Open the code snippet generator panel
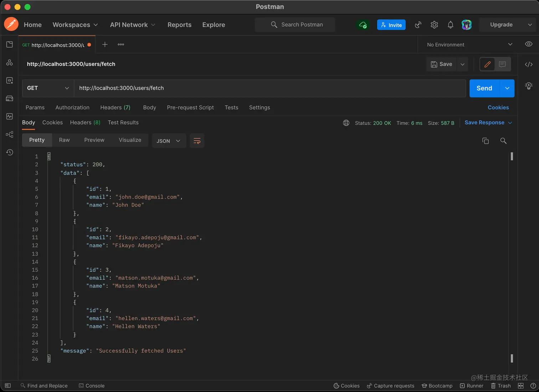The image size is (539, 392). [x=529, y=65]
